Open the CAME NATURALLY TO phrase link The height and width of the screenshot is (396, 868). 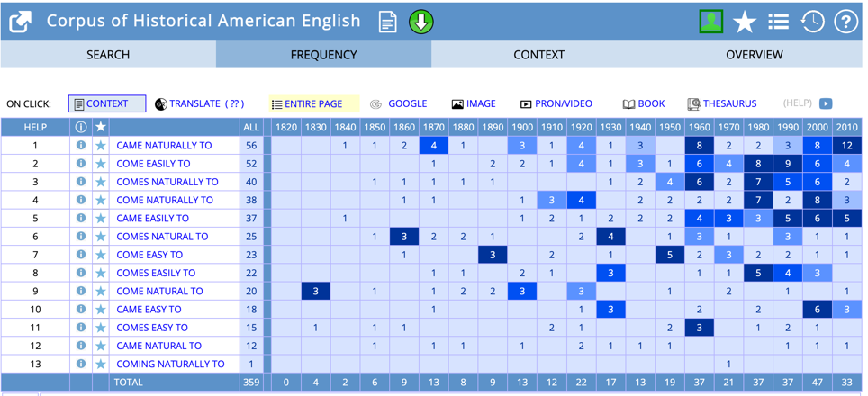164,146
